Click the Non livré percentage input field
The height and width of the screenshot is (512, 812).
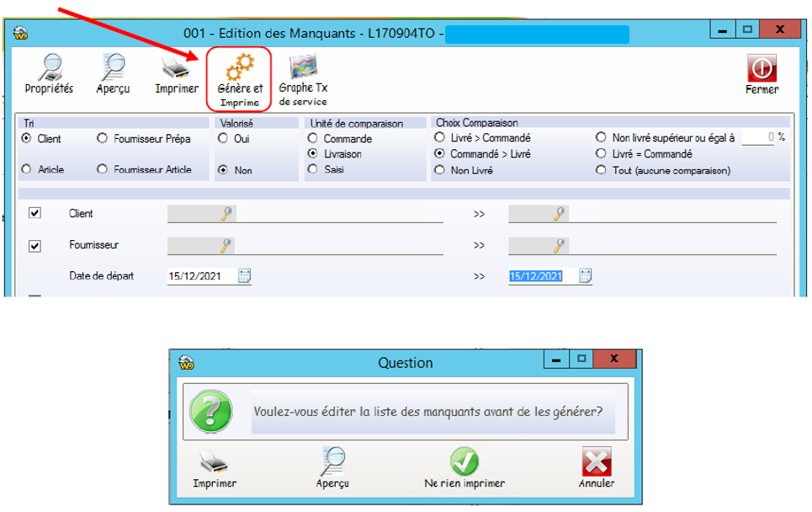pos(757,137)
